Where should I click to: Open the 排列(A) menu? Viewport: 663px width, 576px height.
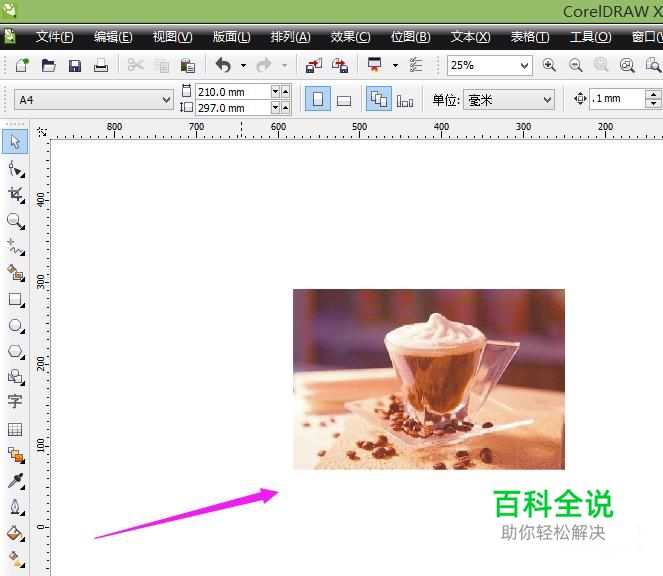point(290,37)
